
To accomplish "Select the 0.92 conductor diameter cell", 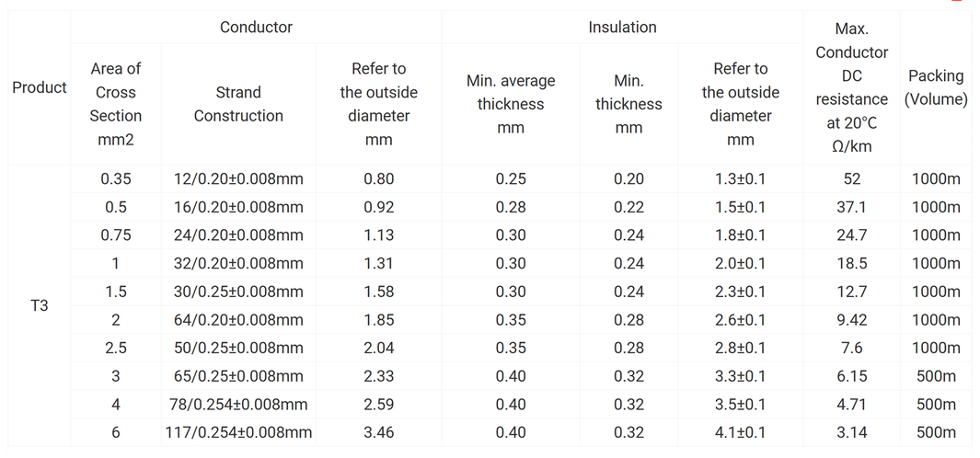I will (x=378, y=208).
